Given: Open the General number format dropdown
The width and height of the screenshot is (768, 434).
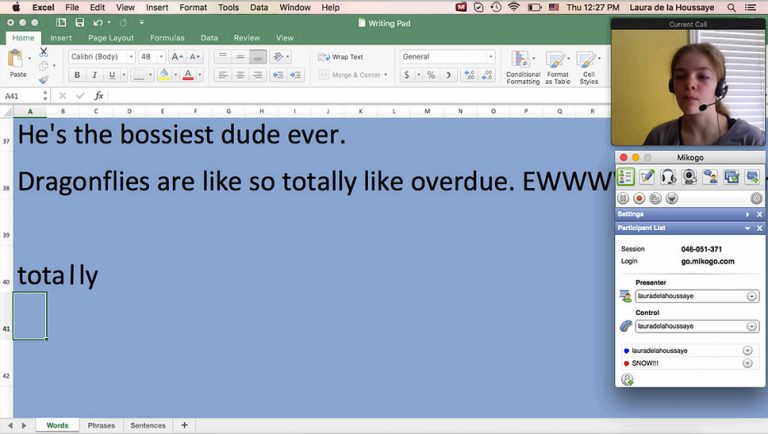Looking at the screenshot, I should point(447,57).
